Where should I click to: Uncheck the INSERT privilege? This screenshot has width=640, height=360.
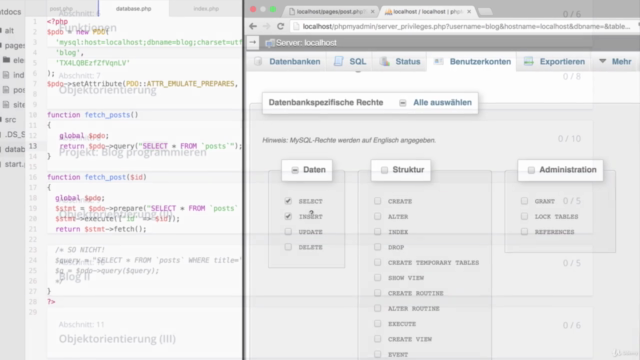(288, 216)
